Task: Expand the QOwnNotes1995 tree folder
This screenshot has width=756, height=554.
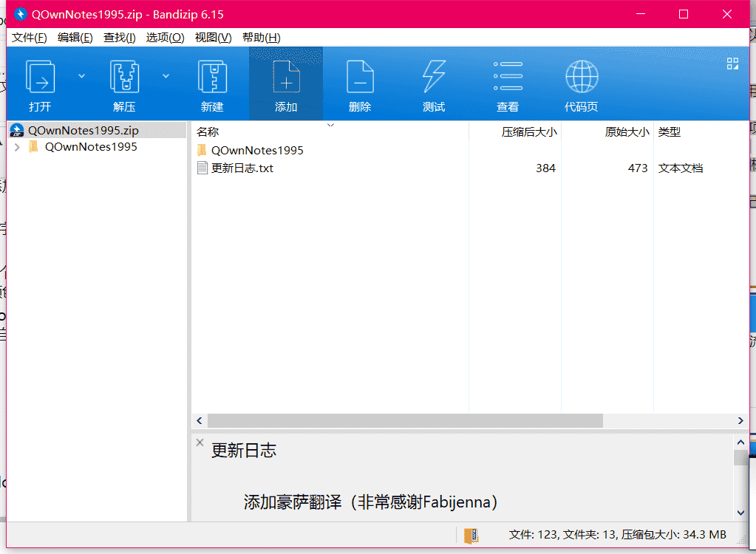Action: [17, 148]
